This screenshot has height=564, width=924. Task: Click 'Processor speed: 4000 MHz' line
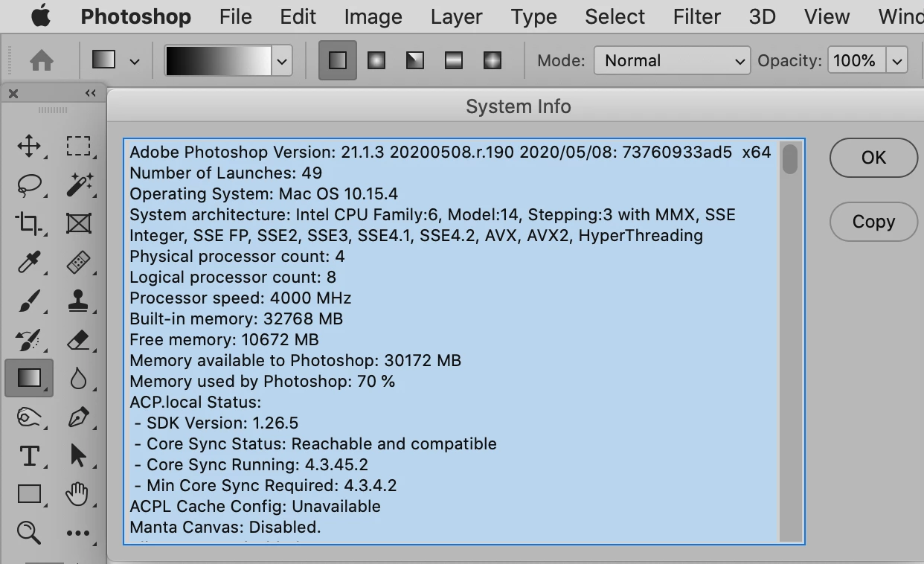(240, 298)
